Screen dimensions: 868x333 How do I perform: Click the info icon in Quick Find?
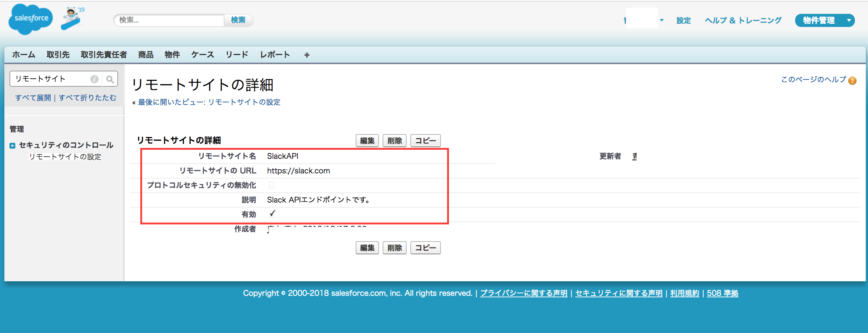pos(94,79)
